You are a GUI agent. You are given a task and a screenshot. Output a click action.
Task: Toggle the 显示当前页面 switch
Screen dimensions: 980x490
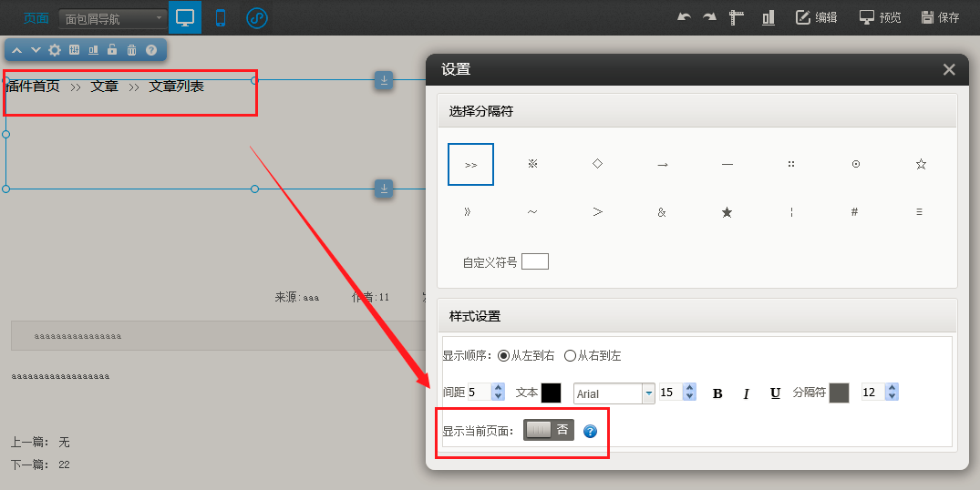pyautogui.click(x=548, y=430)
